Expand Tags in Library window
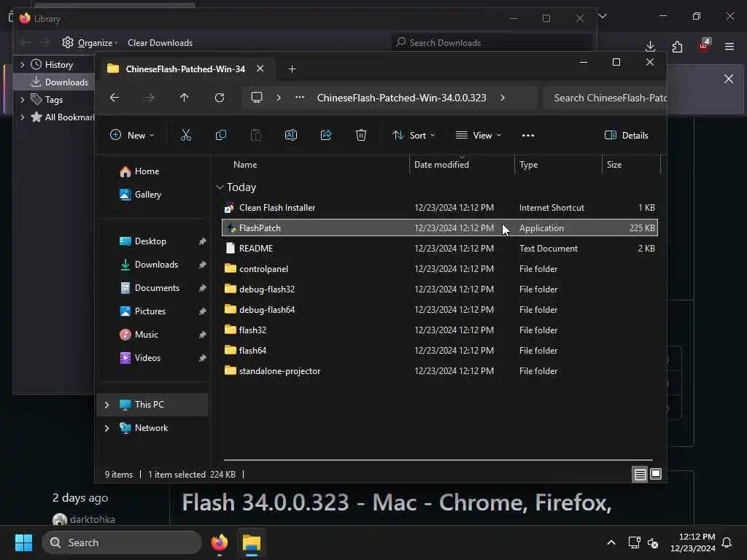Screen dimensions: 747x560 [x=22, y=99]
